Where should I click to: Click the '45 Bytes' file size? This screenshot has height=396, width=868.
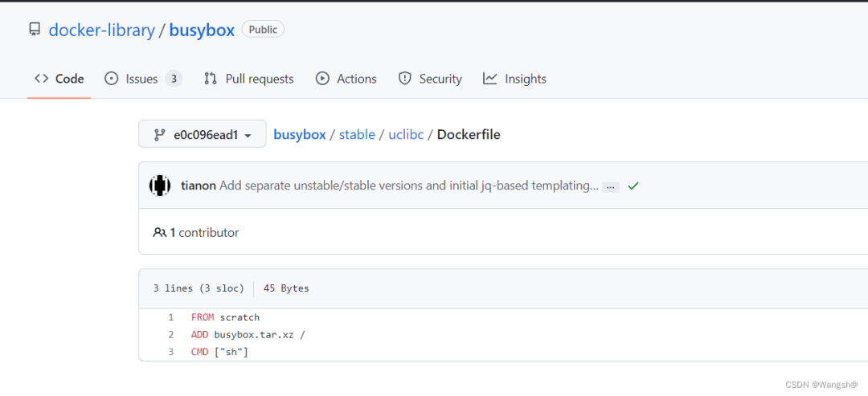click(286, 288)
